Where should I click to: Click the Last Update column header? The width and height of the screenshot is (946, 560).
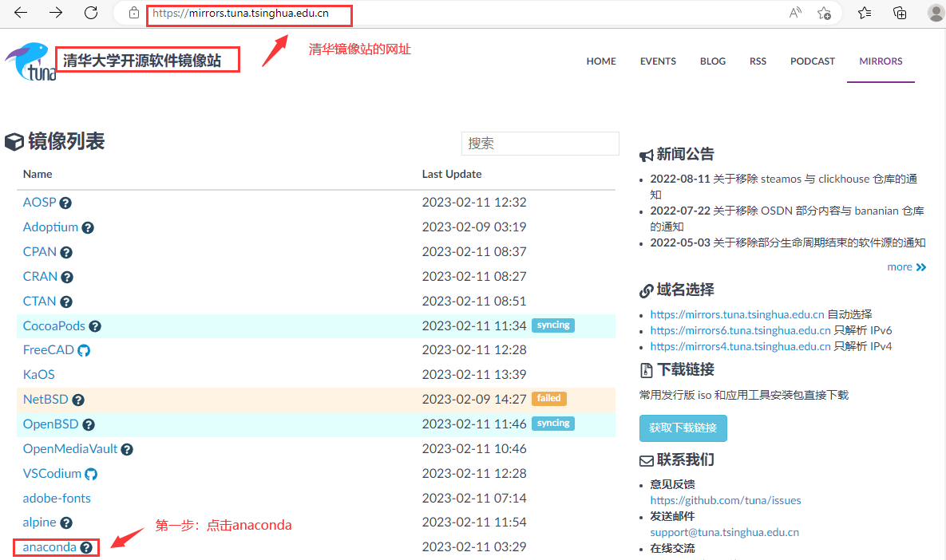(x=451, y=174)
